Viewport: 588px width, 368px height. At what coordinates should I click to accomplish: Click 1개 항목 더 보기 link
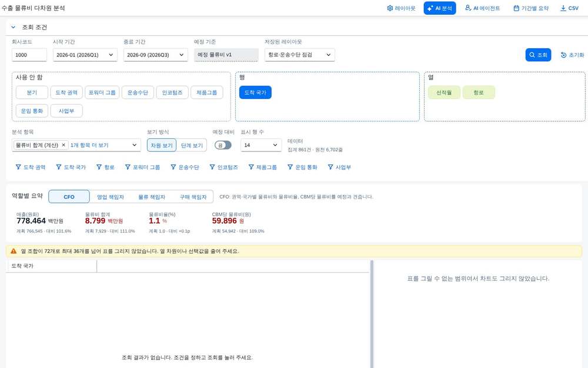coord(89,145)
